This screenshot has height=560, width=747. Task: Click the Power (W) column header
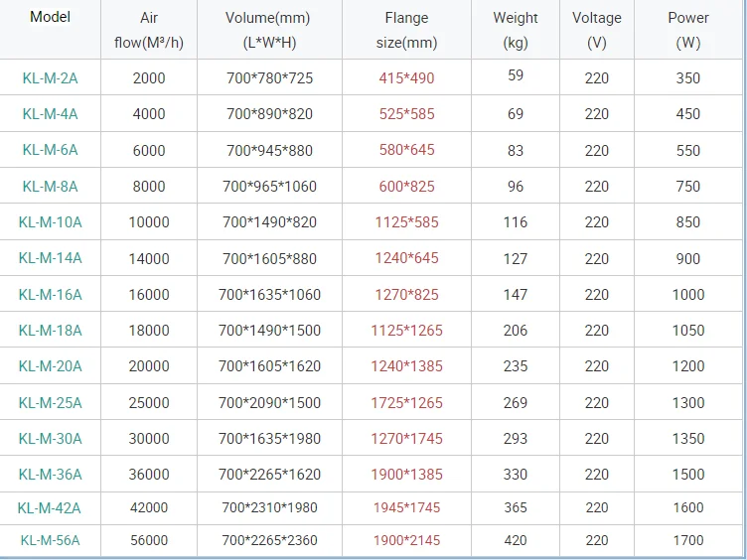(687, 30)
